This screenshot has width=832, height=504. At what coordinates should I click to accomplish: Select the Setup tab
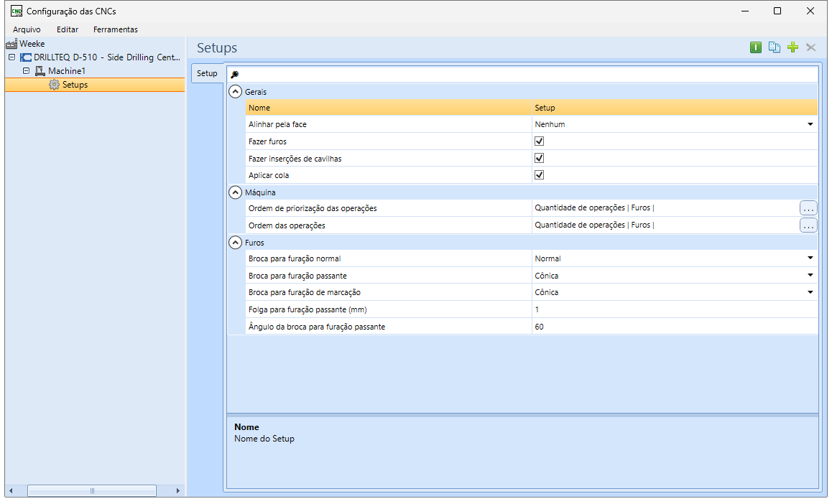click(x=207, y=74)
